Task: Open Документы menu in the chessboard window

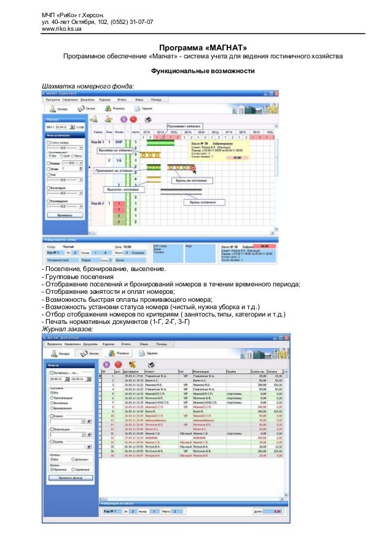Action: [87, 100]
